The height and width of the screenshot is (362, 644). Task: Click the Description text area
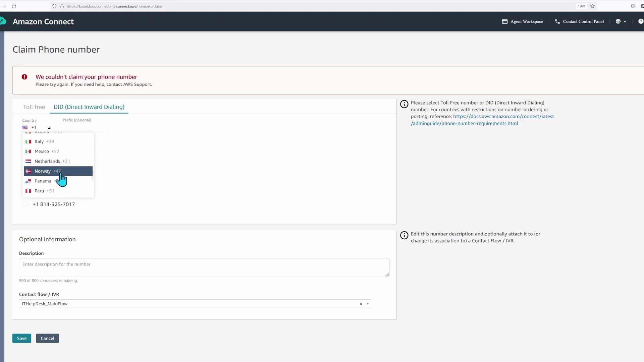pos(204,267)
